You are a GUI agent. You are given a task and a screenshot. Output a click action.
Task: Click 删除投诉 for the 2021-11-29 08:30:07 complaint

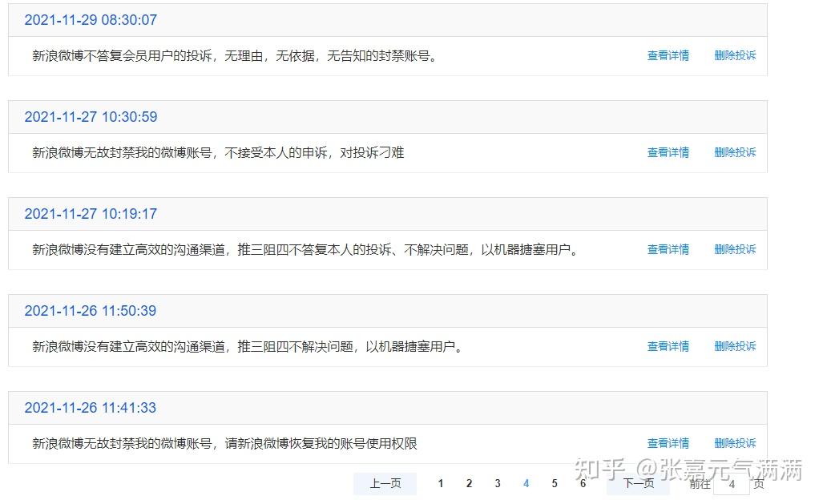click(735, 55)
